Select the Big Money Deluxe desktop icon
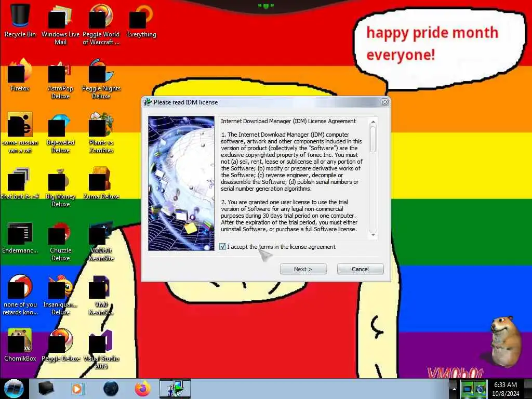Image resolution: width=532 pixels, height=399 pixels. click(60, 187)
